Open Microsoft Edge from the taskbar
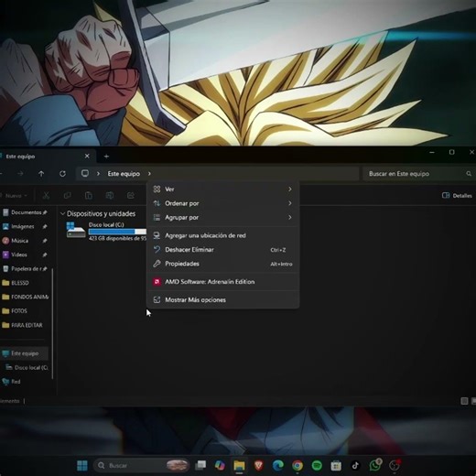 pyautogui.click(x=278, y=465)
